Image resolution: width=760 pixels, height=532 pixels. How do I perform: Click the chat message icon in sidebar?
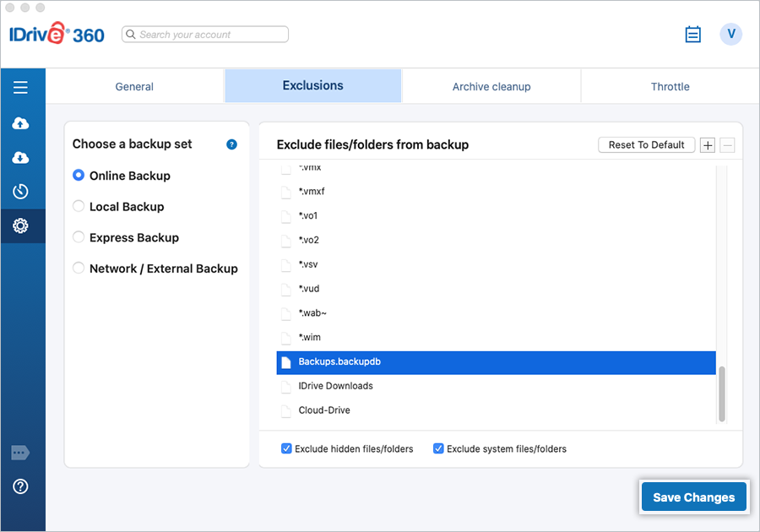(21, 453)
